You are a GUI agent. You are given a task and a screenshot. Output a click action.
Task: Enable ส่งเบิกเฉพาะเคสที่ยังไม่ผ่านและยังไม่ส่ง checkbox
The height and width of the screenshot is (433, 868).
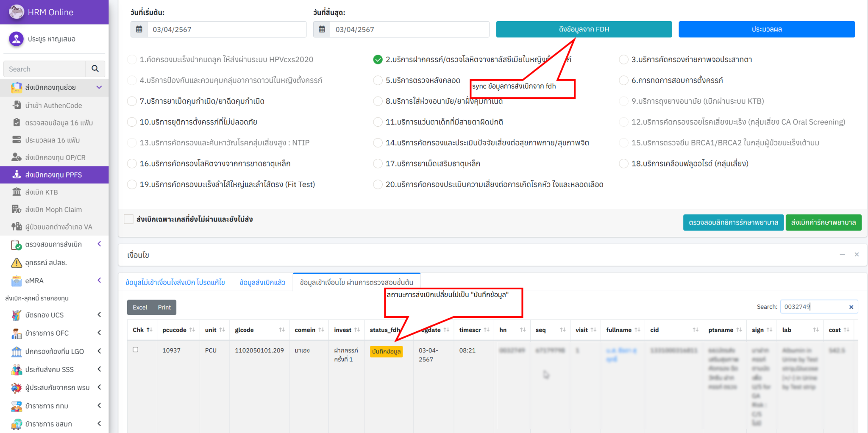[x=128, y=219]
